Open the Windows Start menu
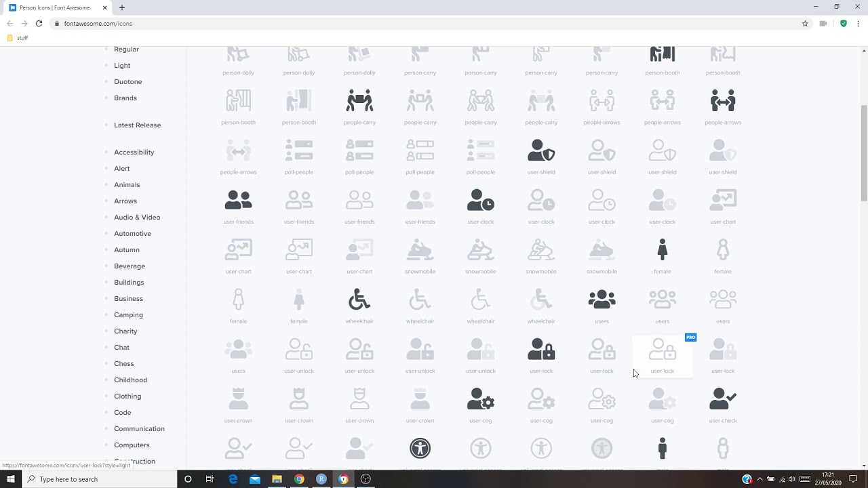Screen dimensions: 868x488 11,479
